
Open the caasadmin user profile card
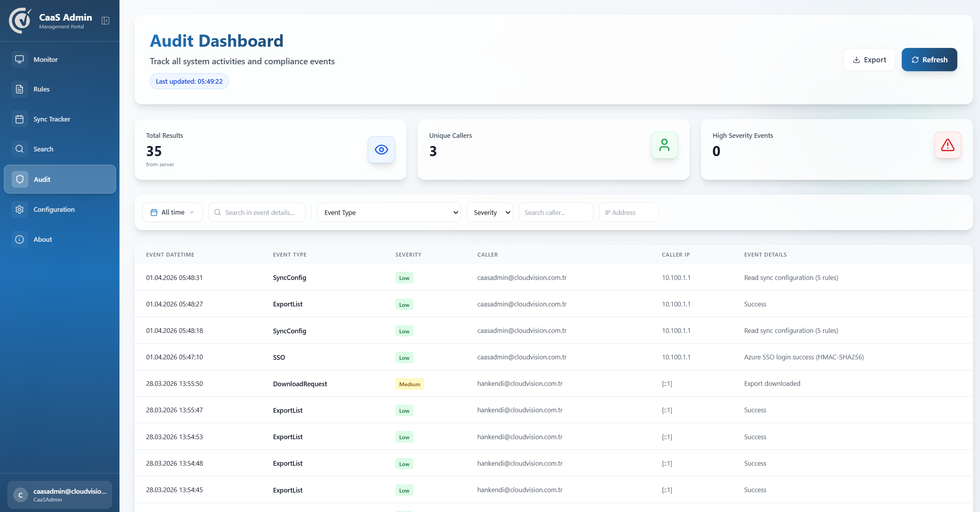coord(60,494)
